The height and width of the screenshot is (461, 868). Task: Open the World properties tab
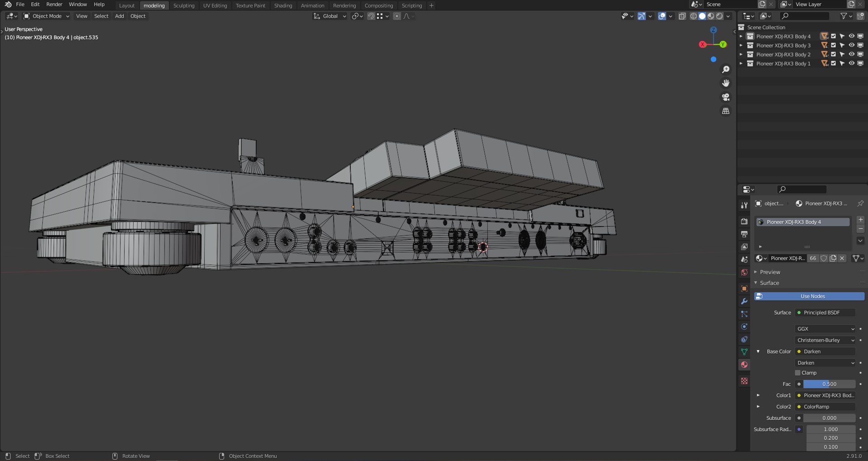744,272
